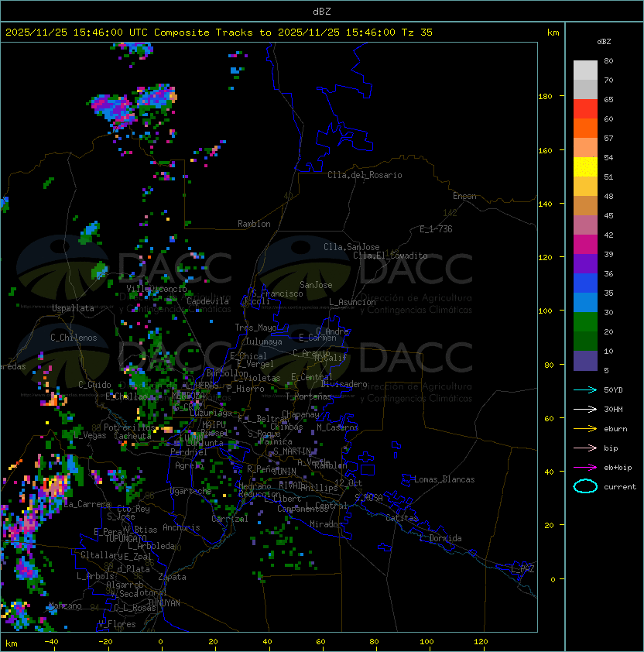Select the gray 65-70 dBZ swatch
The width and height of the screenshot is (644, 652).
(x=585, y=89)
